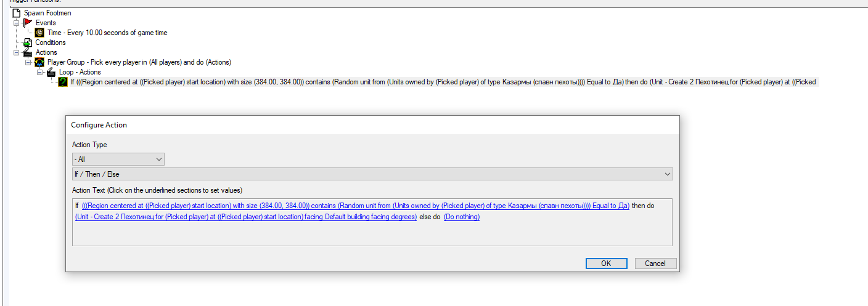Collapse the Loop - Actions node
Screen dimensions: 868x306
(x=40, y=72)
